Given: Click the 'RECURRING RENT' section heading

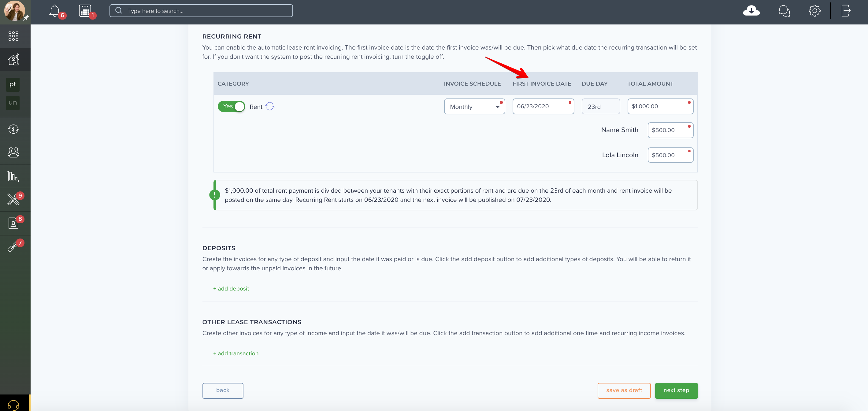Looking at the screenshot, I should tap(232, 36).
